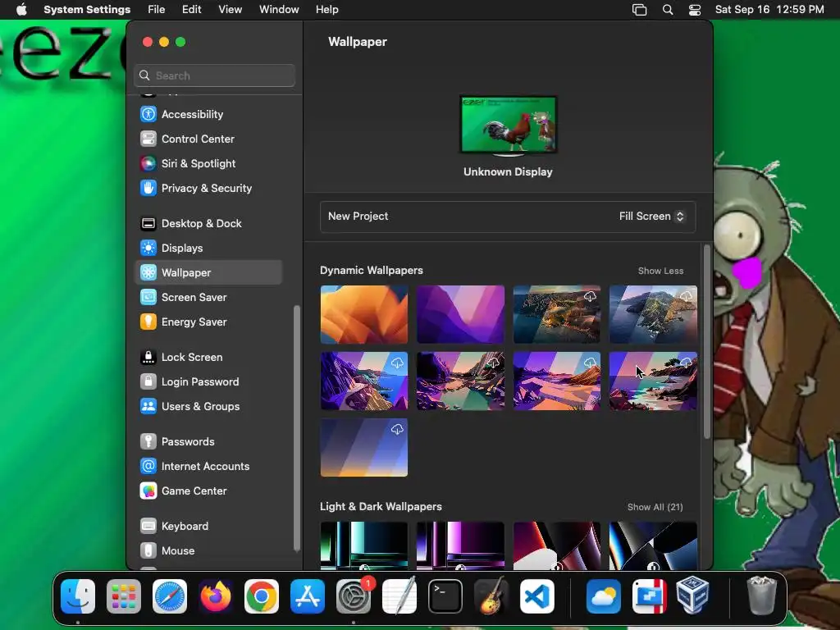The width and height of the screenshot is (840, 630).
Task: Launch Safari from the Dock
Action: click(x=170, y=596)
